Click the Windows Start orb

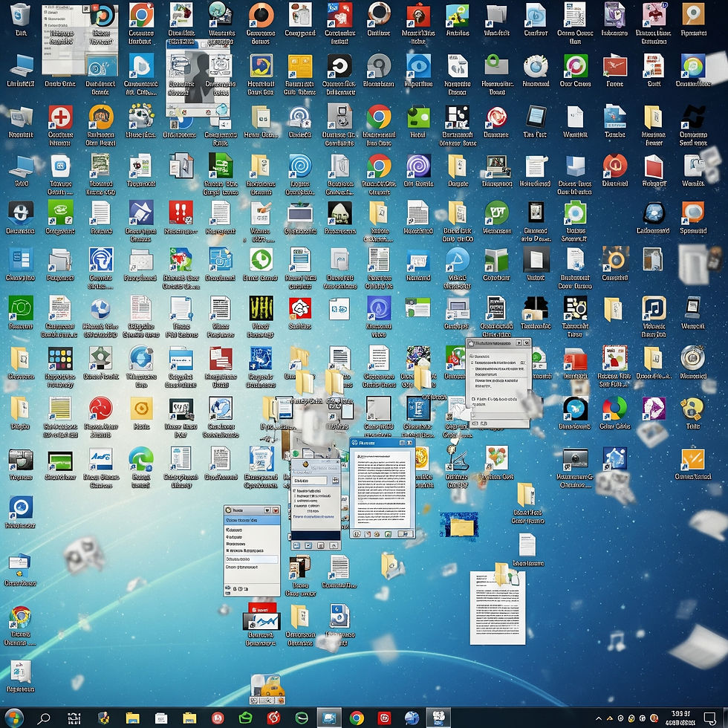click(13, 718)
